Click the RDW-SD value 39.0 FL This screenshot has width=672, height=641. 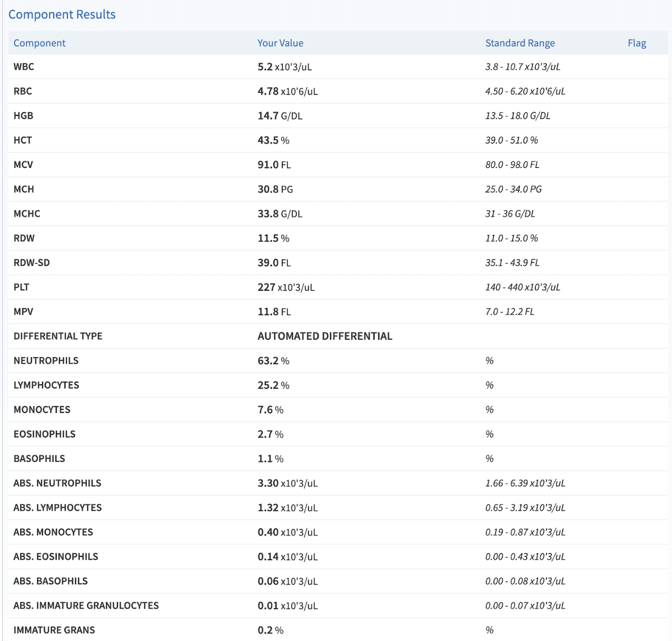pyautogui.click(x=274, y=263)
